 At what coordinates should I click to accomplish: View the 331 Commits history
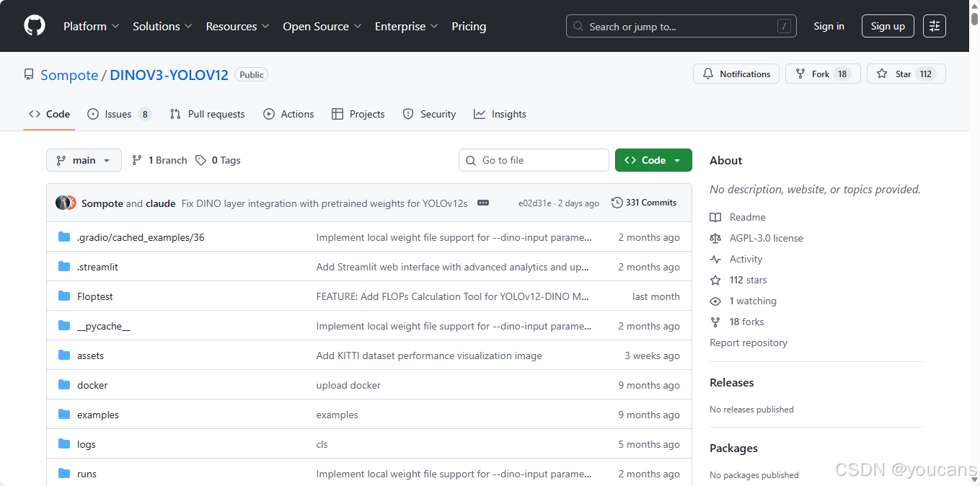644,203
